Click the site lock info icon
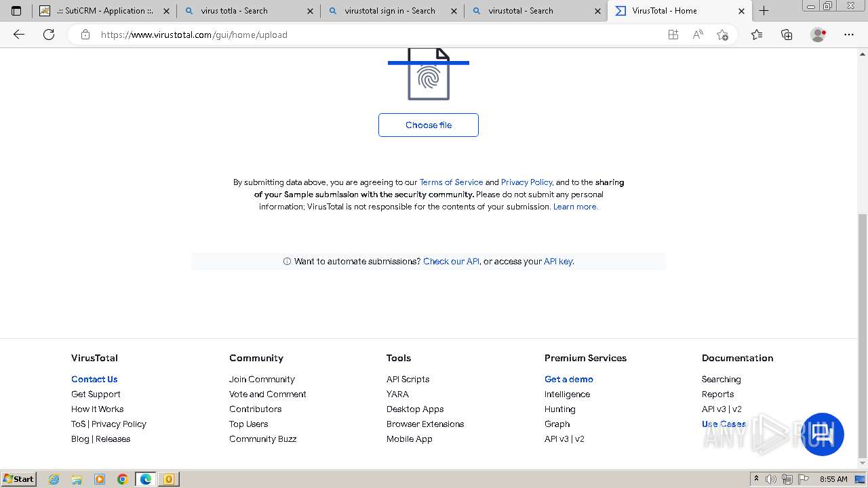868x488 pixels. [x=85, y=35]
